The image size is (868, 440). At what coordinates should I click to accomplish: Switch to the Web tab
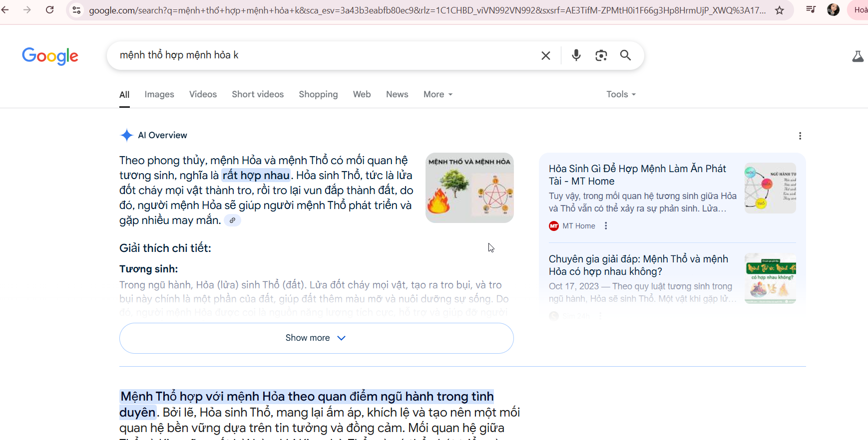tap(362, 94)
